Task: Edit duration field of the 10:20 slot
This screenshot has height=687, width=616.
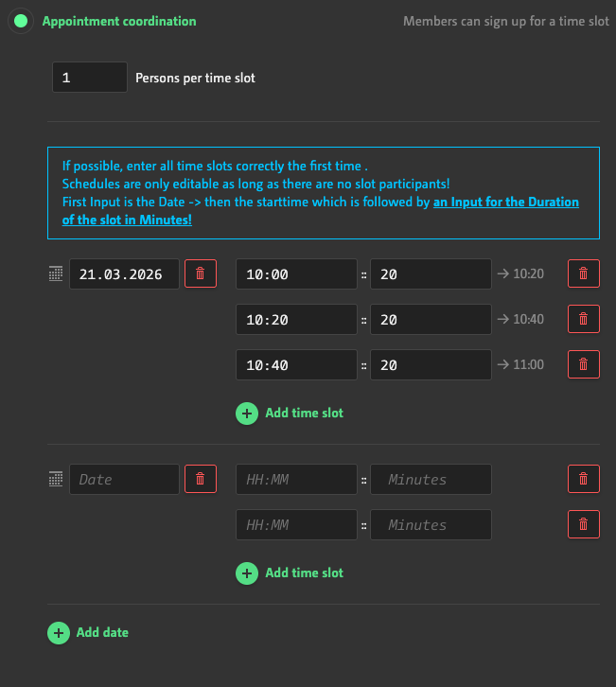Action: (431, 320)
